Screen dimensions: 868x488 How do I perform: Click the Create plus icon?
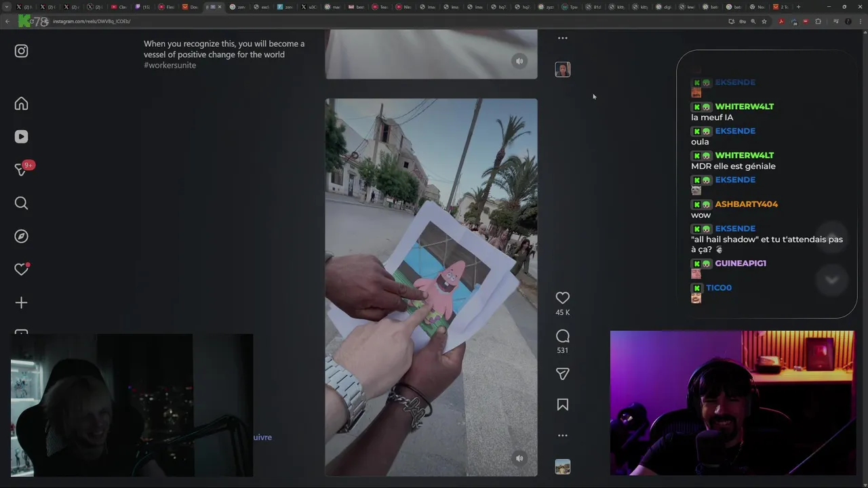click(21, 302)
